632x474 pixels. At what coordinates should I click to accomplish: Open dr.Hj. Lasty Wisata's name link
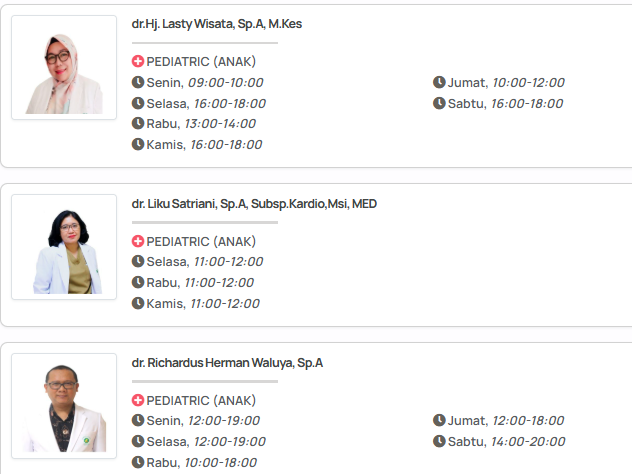point(216,24)
